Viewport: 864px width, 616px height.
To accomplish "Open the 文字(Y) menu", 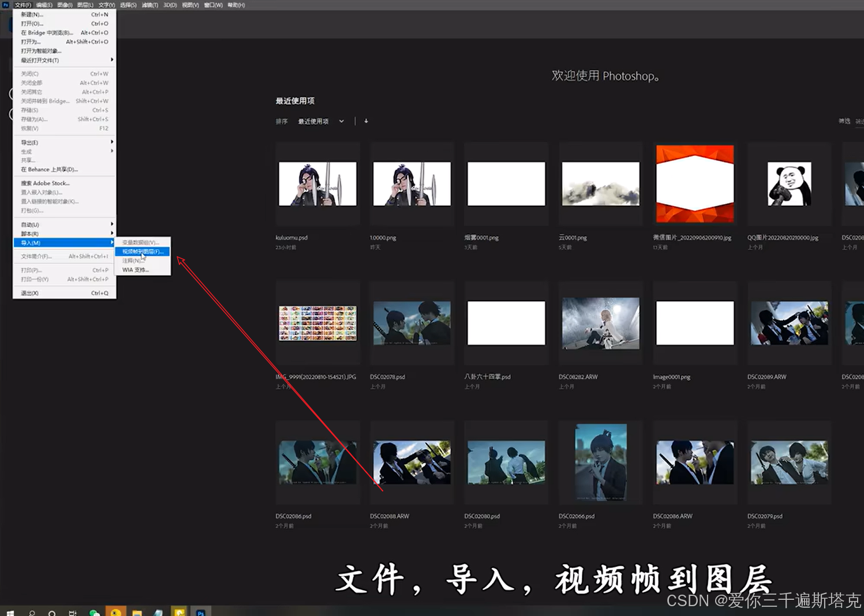I will point(107,5).
